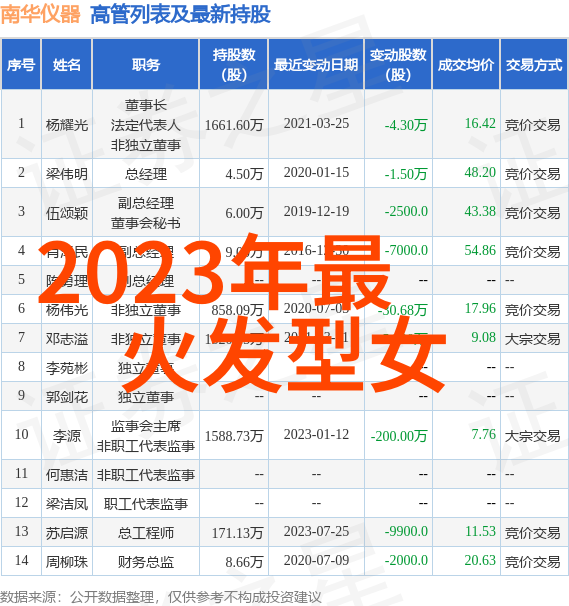This screenshot has width=569, height=606.
Task: Click the average price 48.20
Action: pos(480,173)
